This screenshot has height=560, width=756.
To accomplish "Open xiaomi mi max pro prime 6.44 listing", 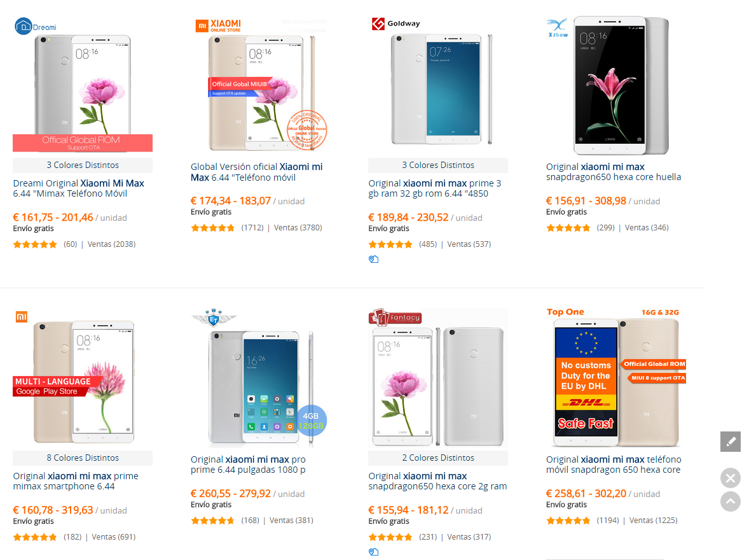I will [249, 465].
